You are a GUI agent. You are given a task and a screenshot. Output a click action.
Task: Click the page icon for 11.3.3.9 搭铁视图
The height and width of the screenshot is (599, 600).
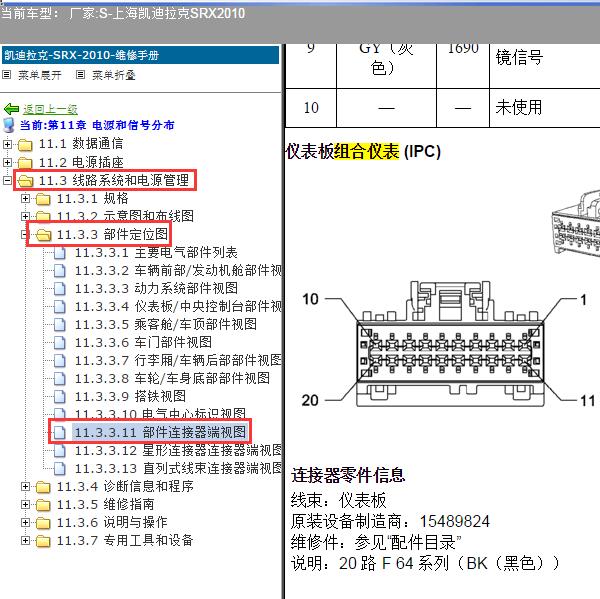coord(60,396)
